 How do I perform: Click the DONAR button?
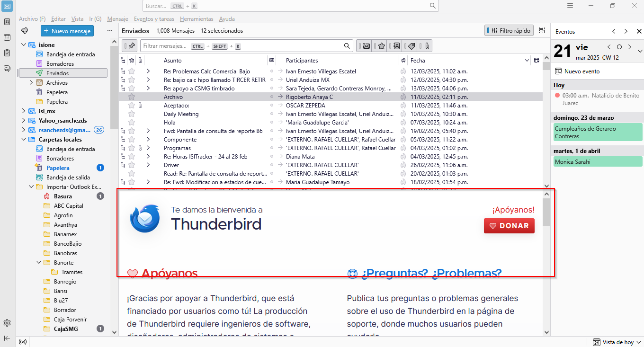[x=509, y=226]
